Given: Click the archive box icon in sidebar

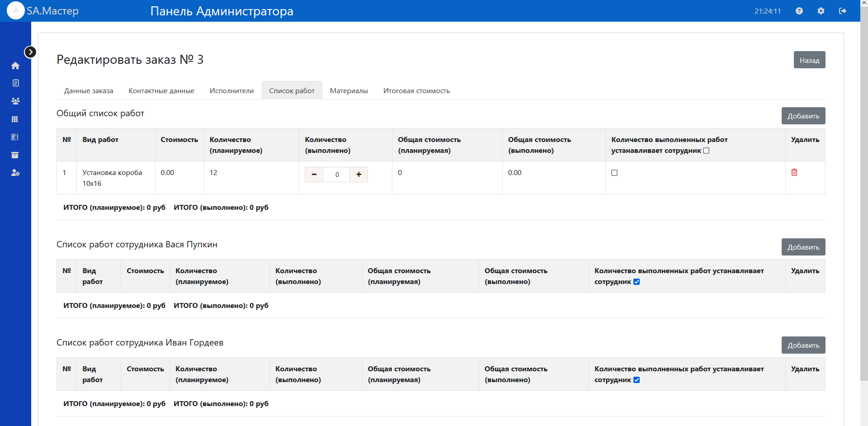Looking at the screenshot, I should click(x=15, y=155).
